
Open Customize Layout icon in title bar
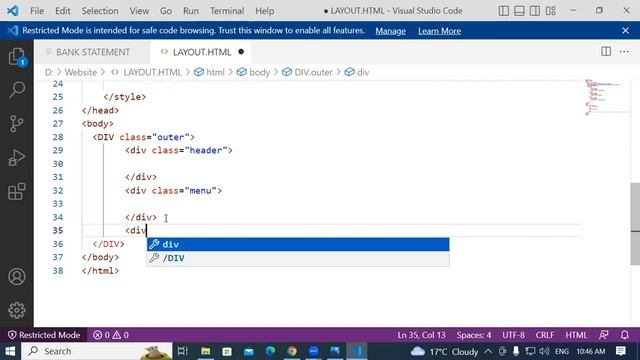tap(551, 11)
